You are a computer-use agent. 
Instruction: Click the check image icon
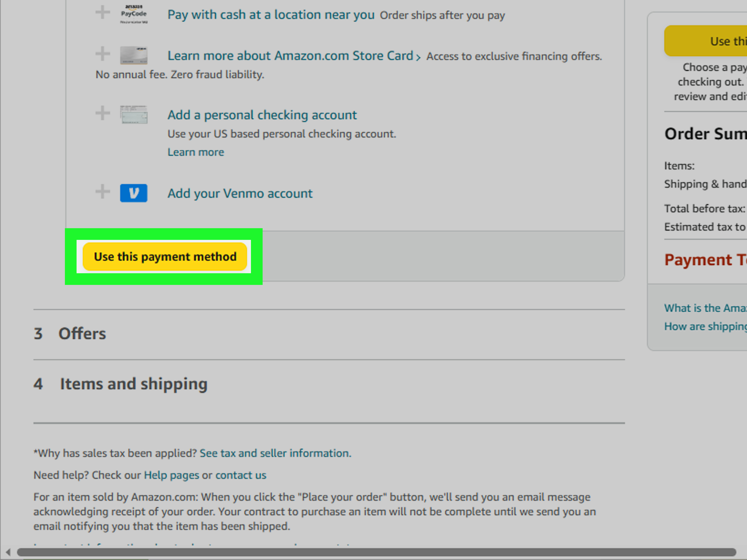(x=134, y=114)
